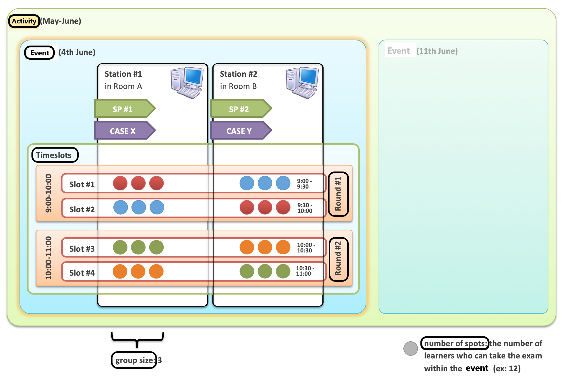Click the Round #1 vertical label
Screen dimensions: 570x392
(338, 194)
